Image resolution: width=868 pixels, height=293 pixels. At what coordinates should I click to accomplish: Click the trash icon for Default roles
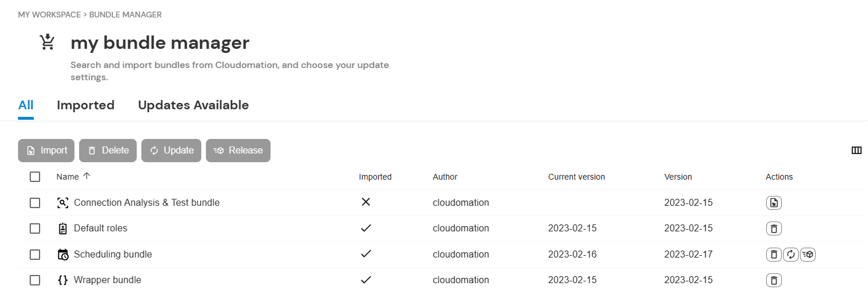pos(774,228)
